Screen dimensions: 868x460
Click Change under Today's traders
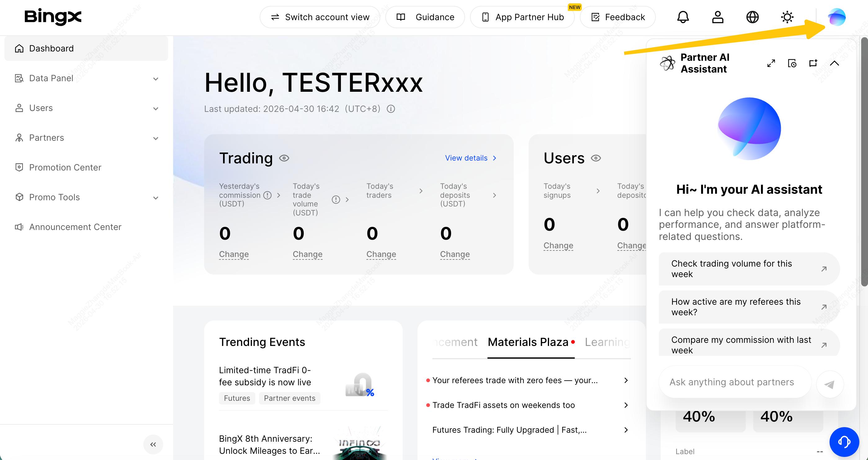[381, 254]
